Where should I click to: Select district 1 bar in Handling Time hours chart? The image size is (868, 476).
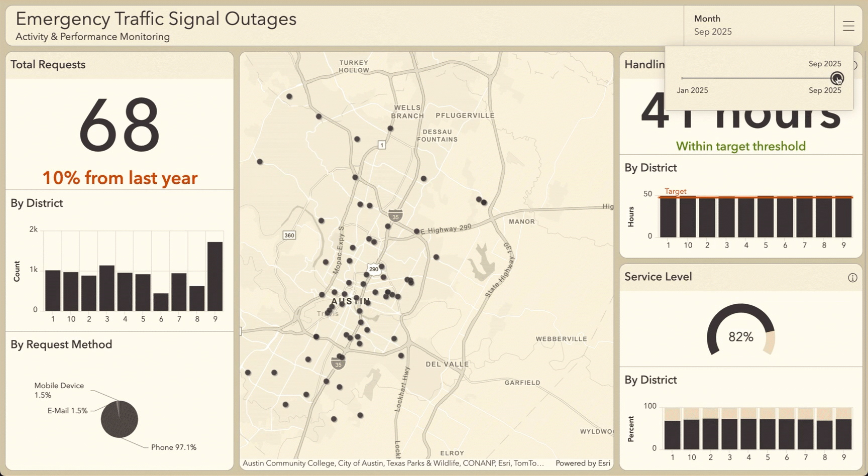tap(668, 216)
